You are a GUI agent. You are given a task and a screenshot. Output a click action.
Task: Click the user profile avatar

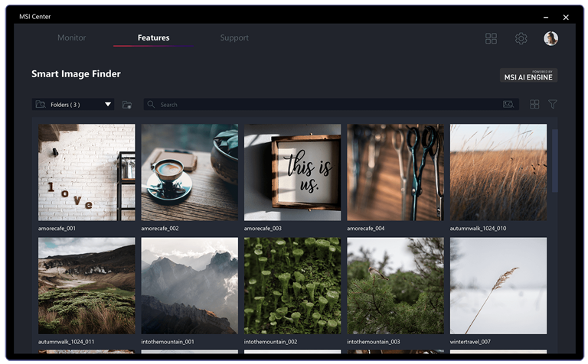coord(551,38)
